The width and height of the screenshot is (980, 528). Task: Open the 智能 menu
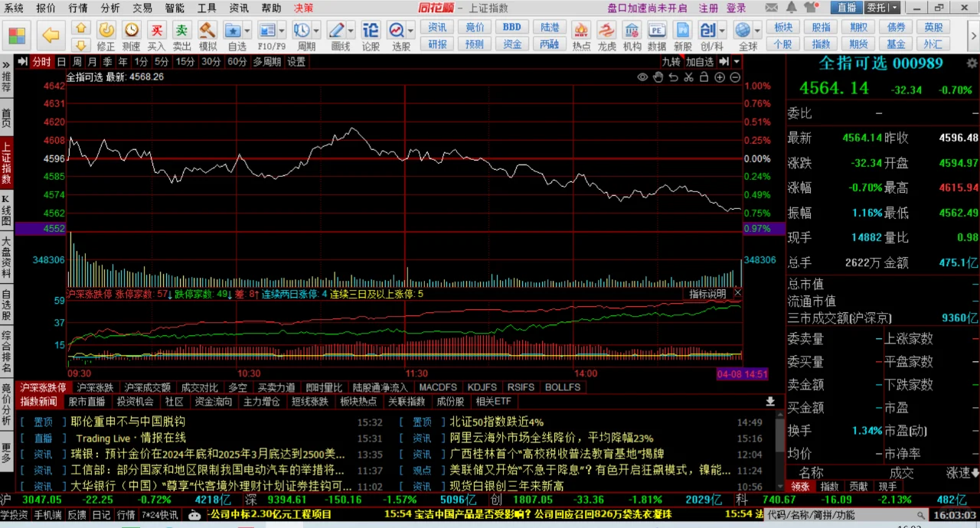coord(175,8)
